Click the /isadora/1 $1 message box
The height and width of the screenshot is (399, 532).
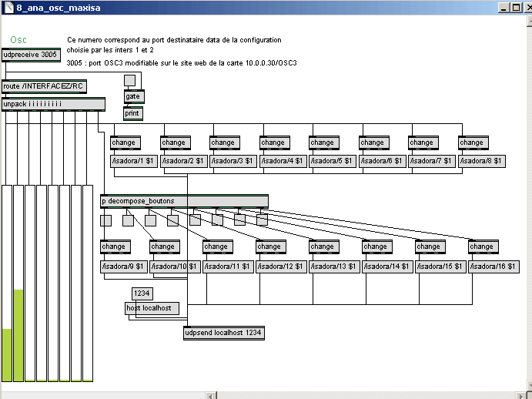pyautogui.click(x=132, y=161)
